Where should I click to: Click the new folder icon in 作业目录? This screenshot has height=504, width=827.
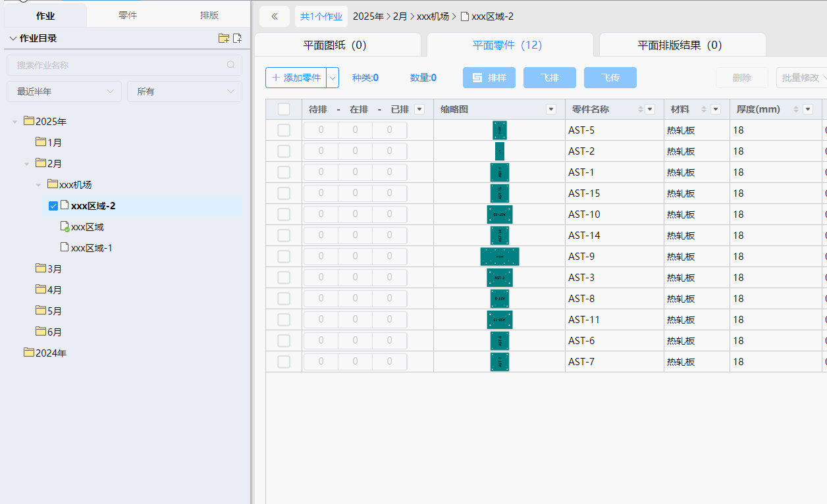click(x=224, y=38)
